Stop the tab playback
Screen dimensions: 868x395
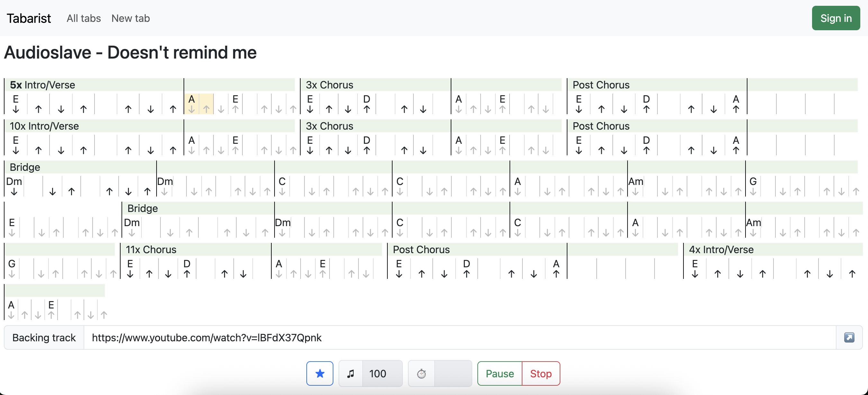pyautogui.click(x=540, y=373)
